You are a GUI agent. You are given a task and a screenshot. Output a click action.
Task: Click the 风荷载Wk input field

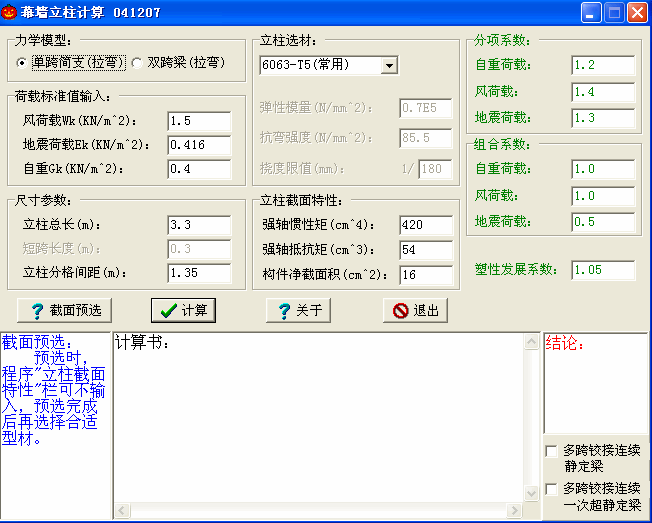point(199,121)
